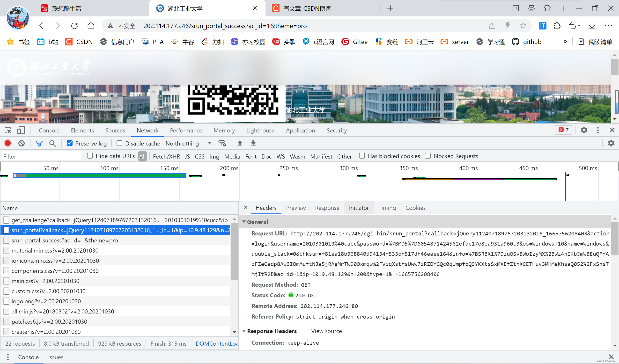Screen dimensions: 619x364
Task: Click the inspect element picker icon
Action: coord(8,131)
